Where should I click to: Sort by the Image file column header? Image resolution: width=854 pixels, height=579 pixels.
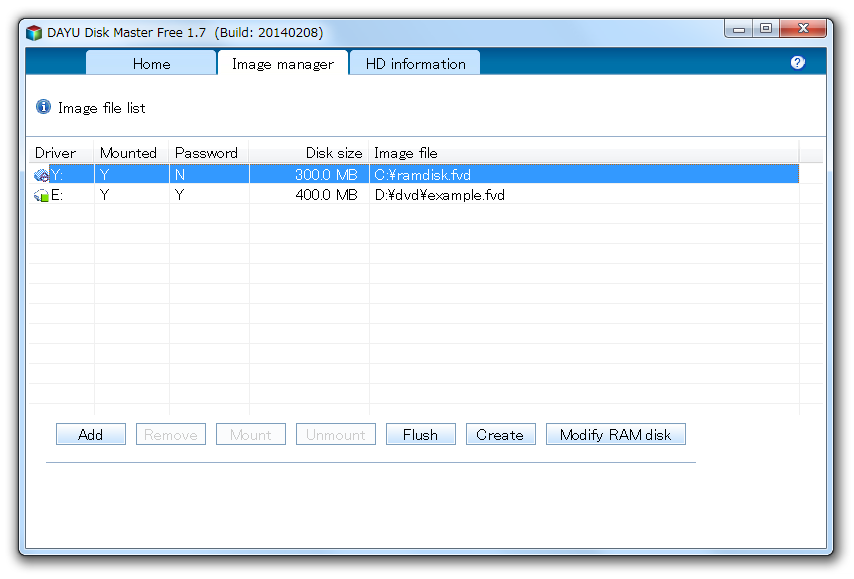pos(584,153)
